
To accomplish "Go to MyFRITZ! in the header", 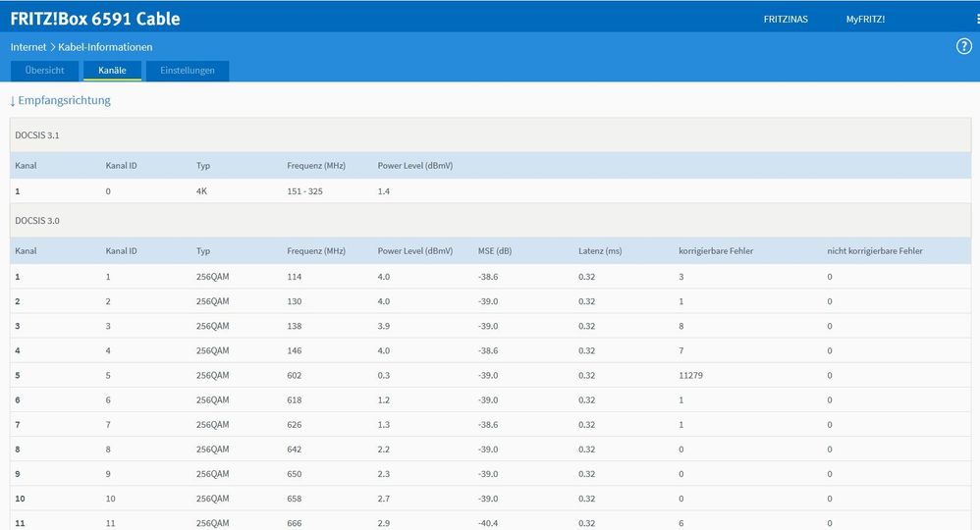I will (865, 19).
